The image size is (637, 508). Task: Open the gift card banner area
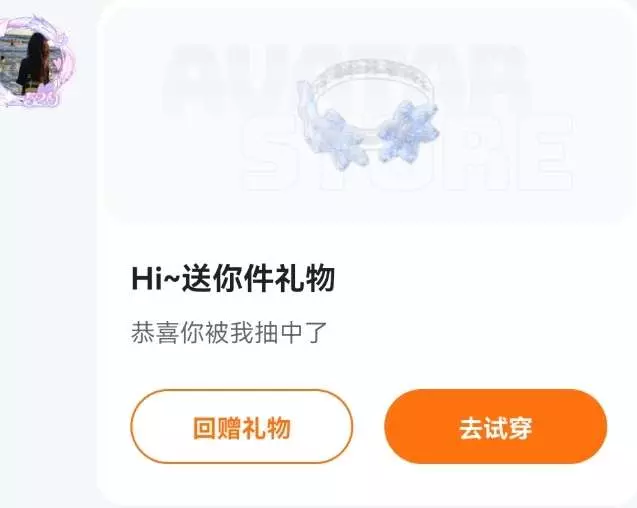(x=364, y=115)
